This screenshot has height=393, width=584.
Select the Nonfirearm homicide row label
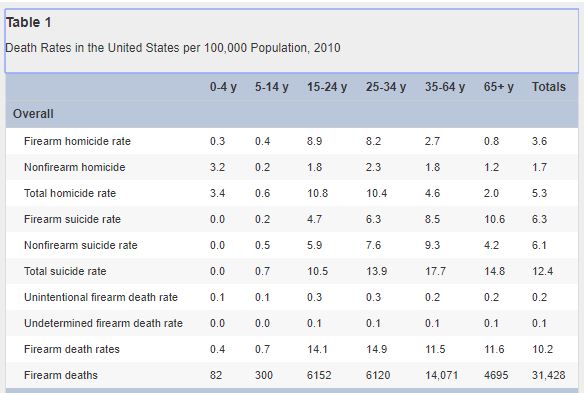pos(74,167)
